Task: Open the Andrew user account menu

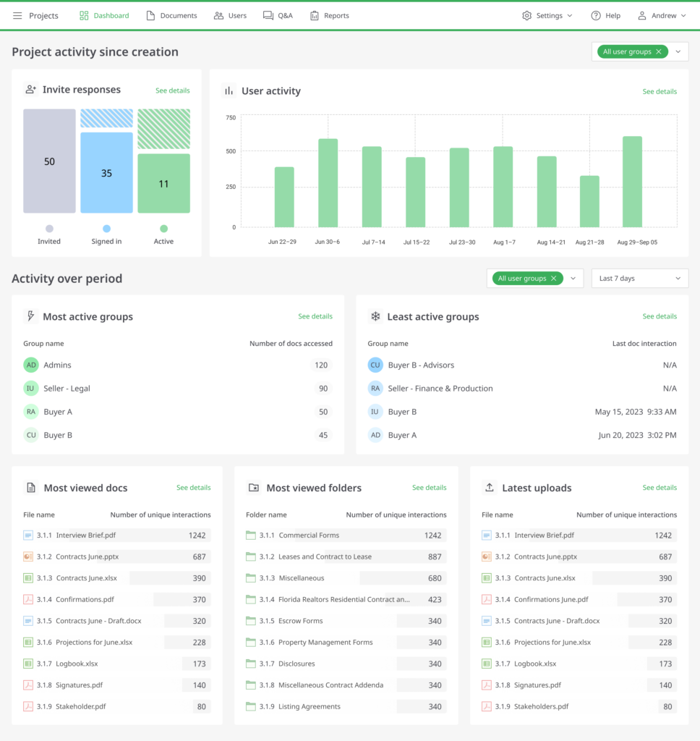Action: tap(662, 15)
